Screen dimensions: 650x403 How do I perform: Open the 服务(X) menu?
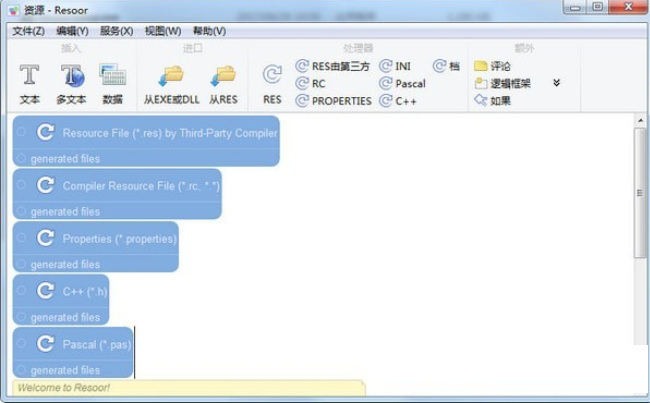116,31
